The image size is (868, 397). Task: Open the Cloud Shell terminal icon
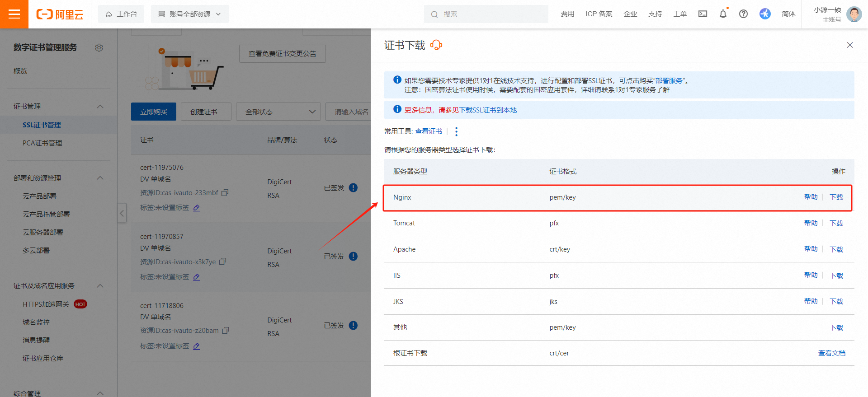[703, 14]
